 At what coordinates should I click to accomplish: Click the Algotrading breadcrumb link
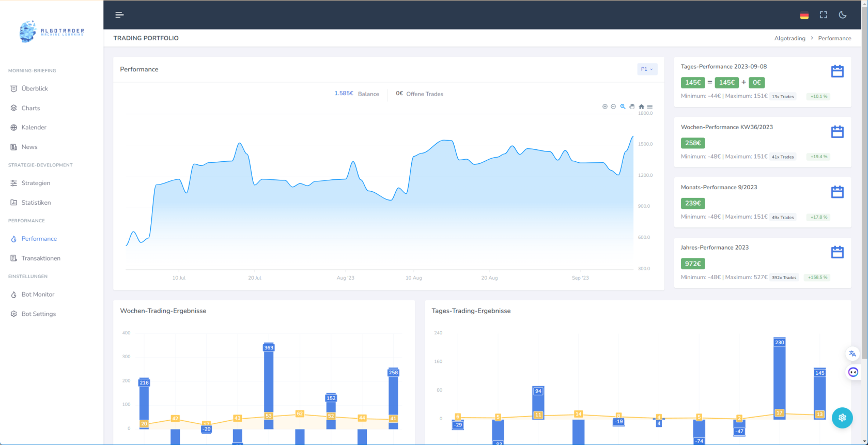789,38
